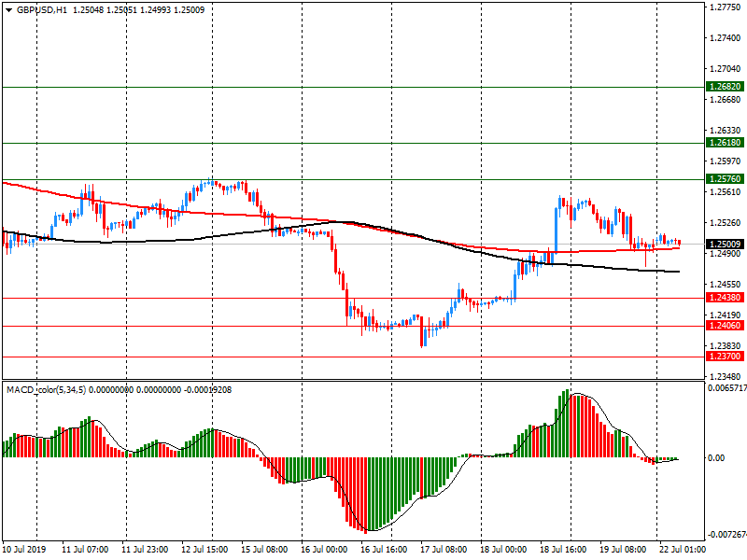Click the MACD upper scale value 0.0065717
Screen dimensions: 747x560
(727, 388)
